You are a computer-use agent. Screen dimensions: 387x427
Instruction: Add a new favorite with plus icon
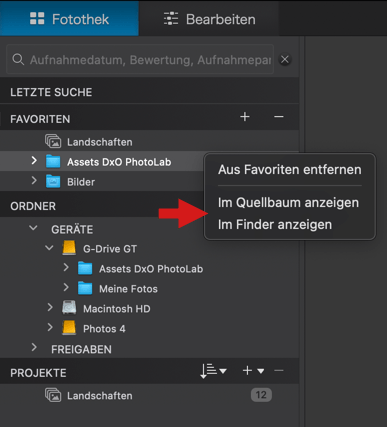click(245, 117)
